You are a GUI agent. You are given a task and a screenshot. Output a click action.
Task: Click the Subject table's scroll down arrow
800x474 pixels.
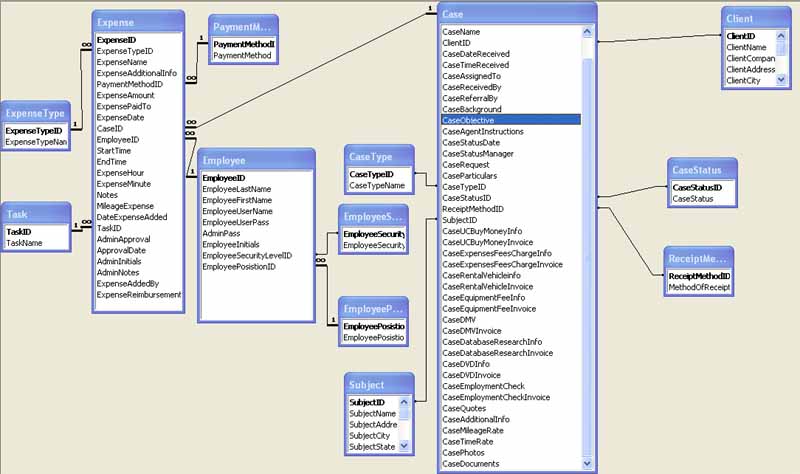[404, 446]
